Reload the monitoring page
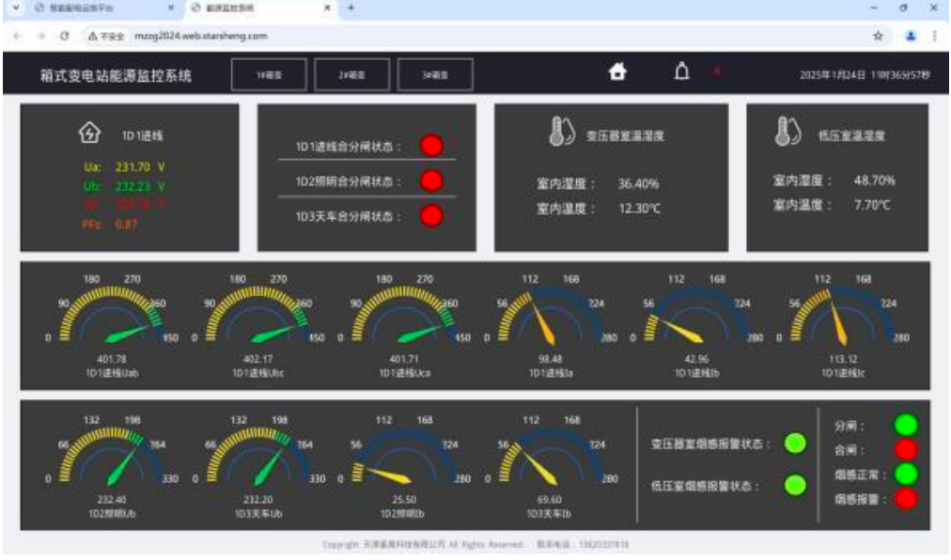Screen dimensions: 951x560 pyautogui.click(x=65, y=36)
